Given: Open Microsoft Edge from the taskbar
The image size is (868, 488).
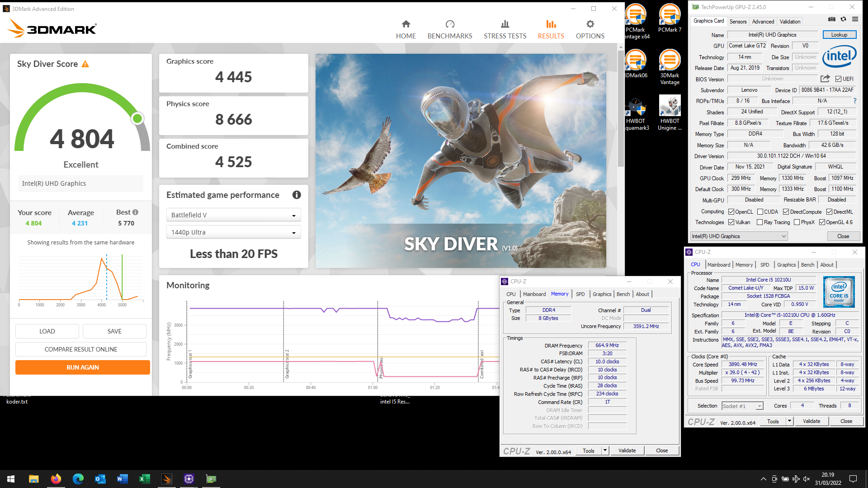Looking at the screenshot, I should point(78,479).
